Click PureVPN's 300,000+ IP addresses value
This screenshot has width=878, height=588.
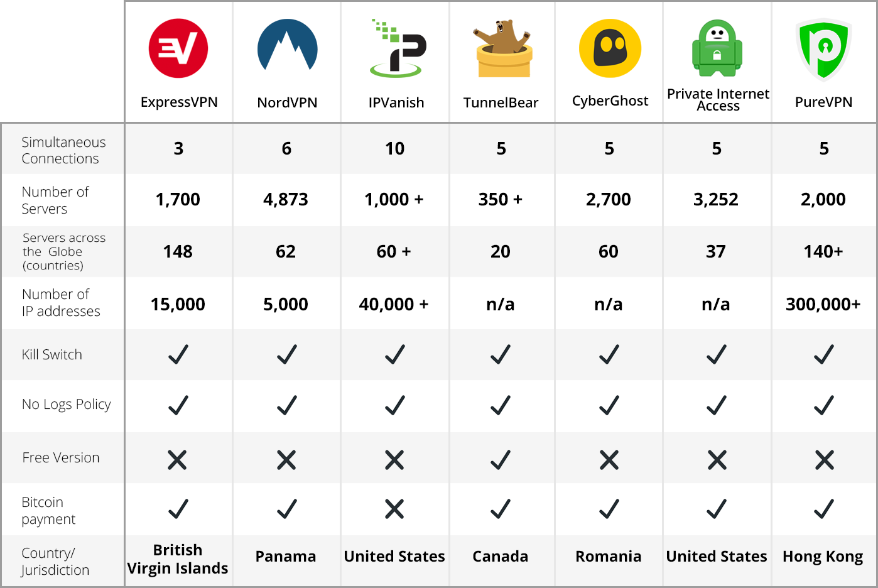point(823,304)
